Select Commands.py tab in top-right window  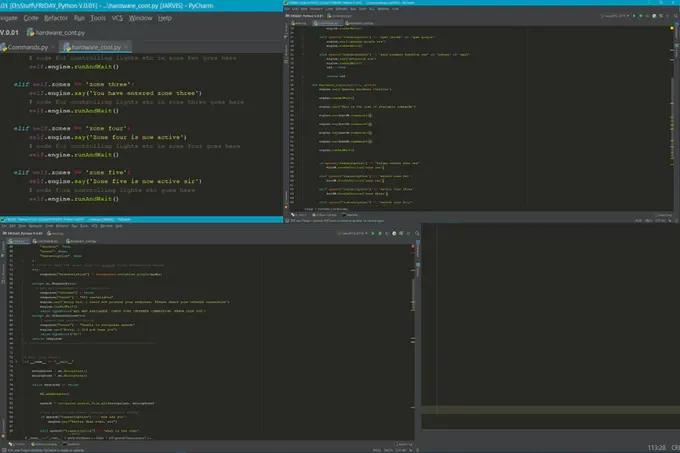pyautogui.click(x=327, y=23)
